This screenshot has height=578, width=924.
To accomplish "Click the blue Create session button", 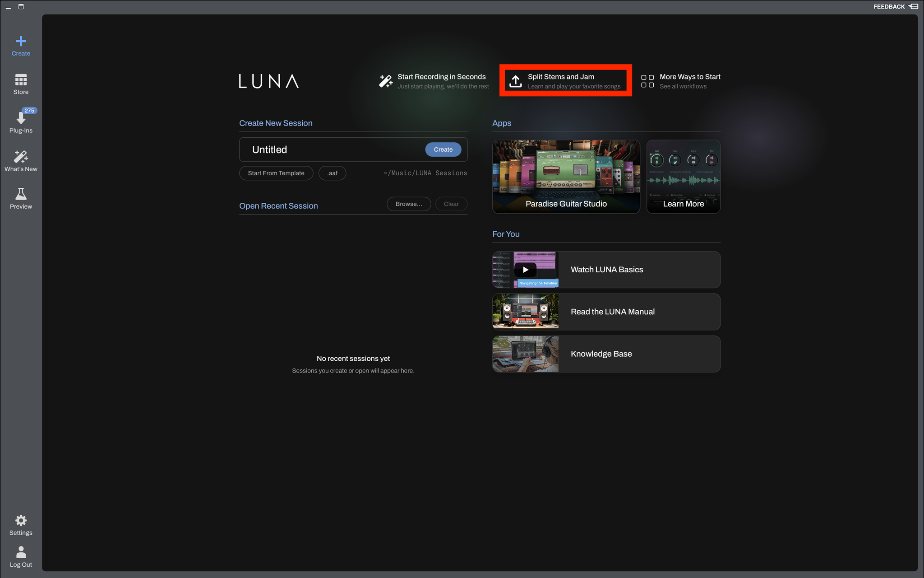I will coord(443,149).
